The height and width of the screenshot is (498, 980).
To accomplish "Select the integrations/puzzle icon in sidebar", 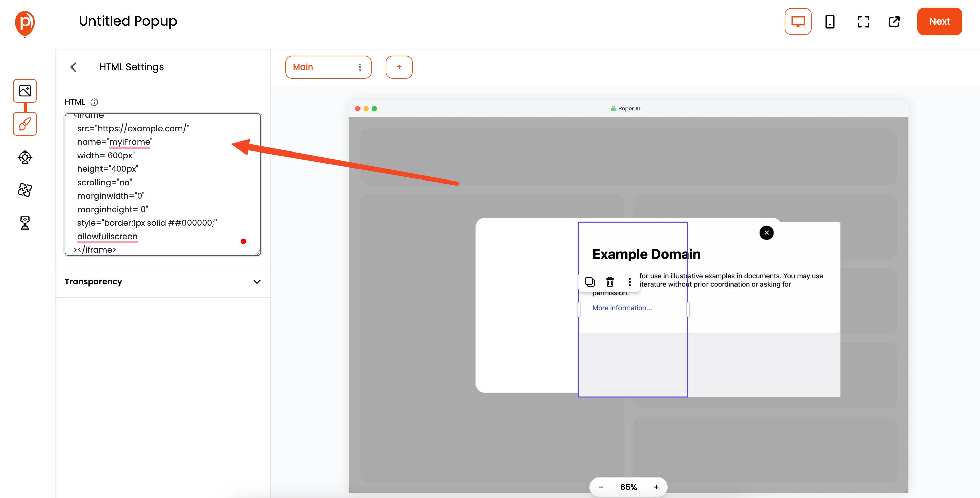I will (25, 189).
